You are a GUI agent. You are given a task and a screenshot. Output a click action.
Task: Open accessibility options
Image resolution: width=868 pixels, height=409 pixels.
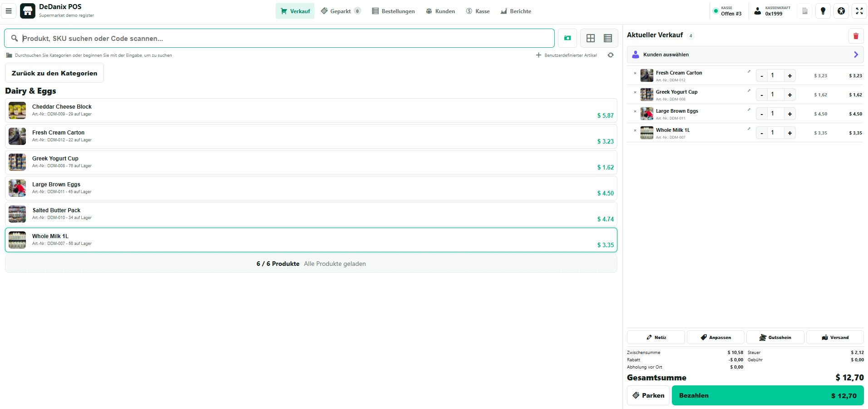tap(841, 11)
